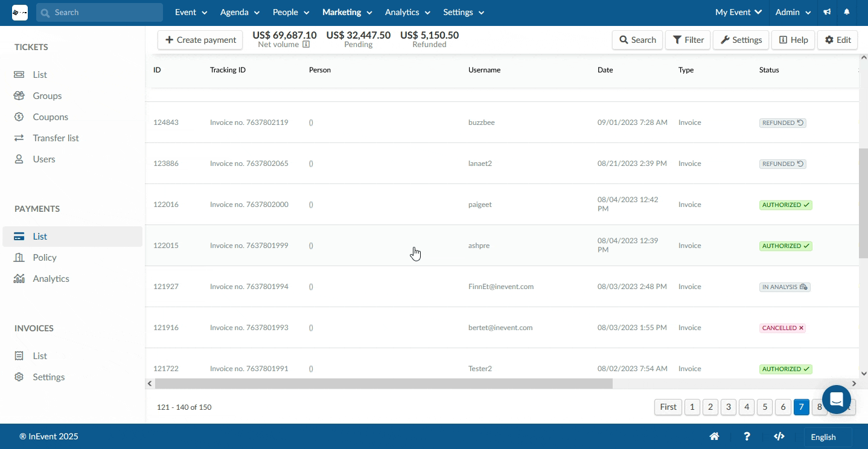Click the horizontal scrollbar thumb
Image resolution: width=868 pixels, height=449 pixels.
coord(383,384)
